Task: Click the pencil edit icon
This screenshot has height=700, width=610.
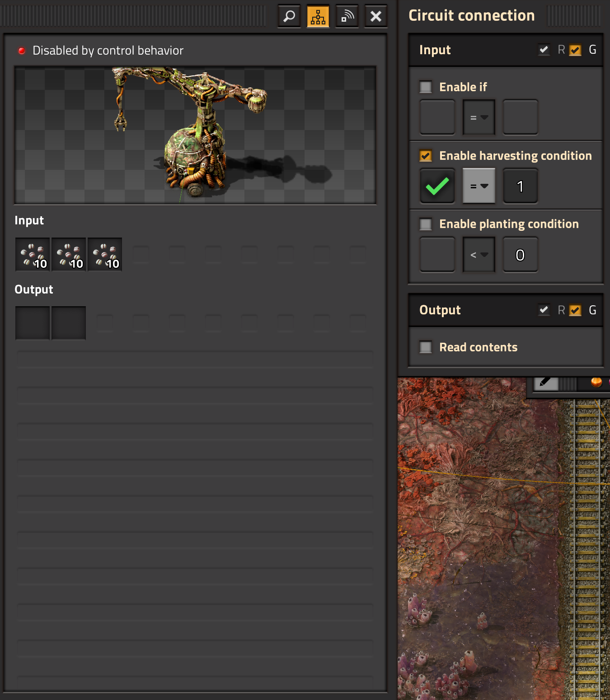Action: (x=546, y=383)
